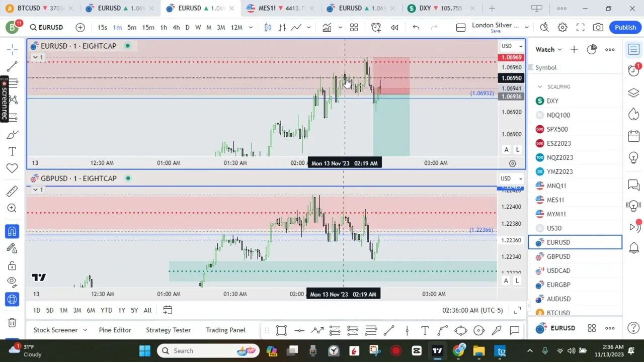
Task: Open the EURUSD symbol search box
Action: click(x=46, y=28)
